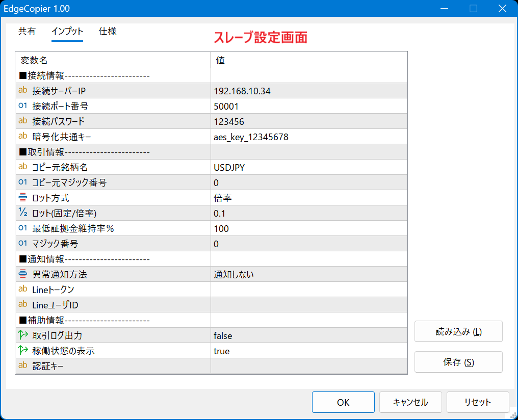Open the 仕様 tab
518x420 pixels.
click(108, 32)
